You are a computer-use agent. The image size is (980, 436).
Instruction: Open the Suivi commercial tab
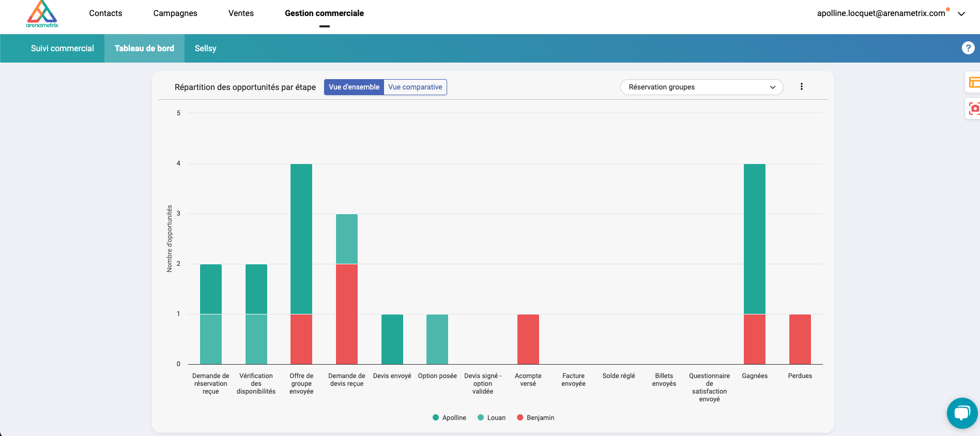coord(63,49)
